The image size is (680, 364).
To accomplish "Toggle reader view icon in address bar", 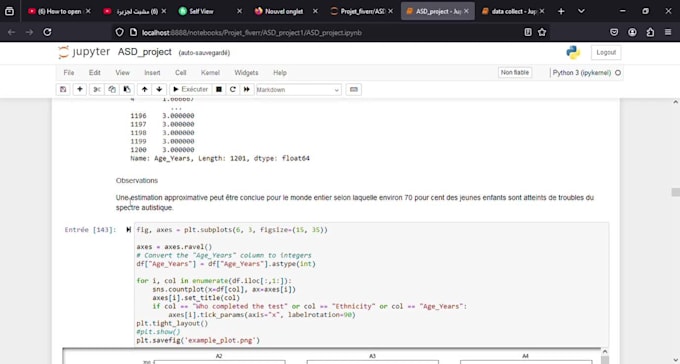I will (528, 32).
